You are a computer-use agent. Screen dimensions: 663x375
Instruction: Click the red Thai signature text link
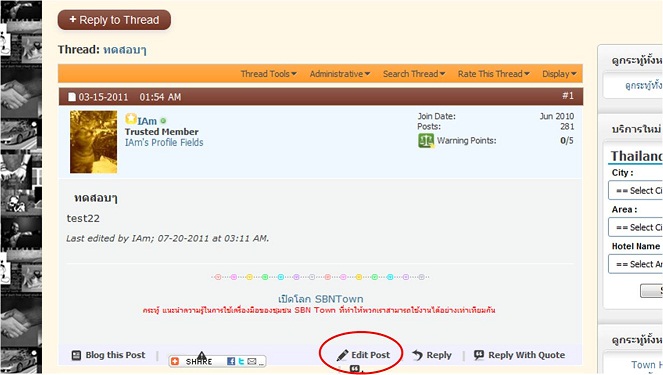tap(319, 310)
